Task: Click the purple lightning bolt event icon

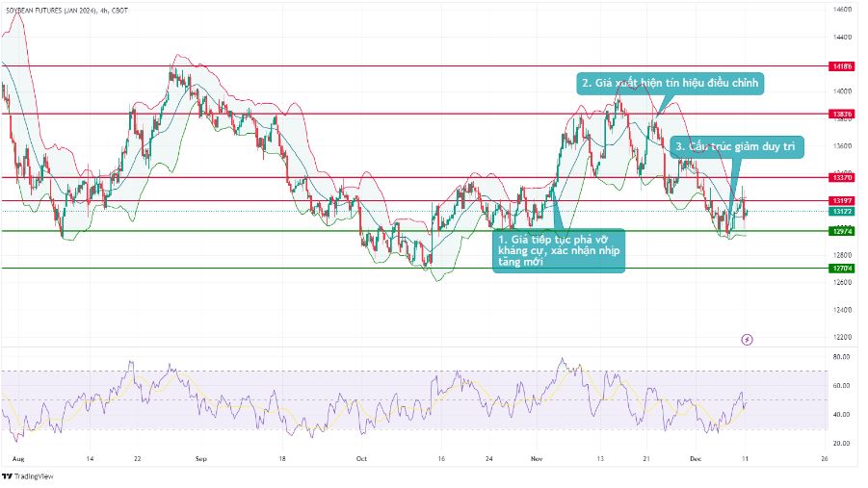Action: point(748,339)
